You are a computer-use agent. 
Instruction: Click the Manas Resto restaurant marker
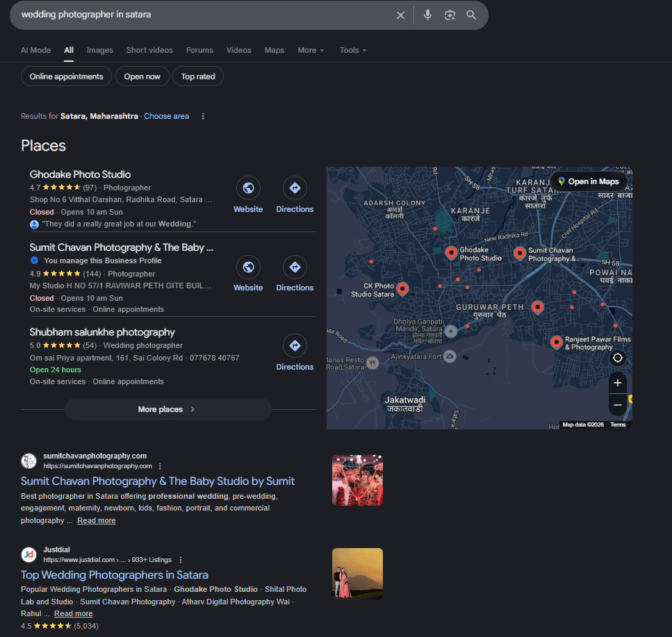point(372,363)
